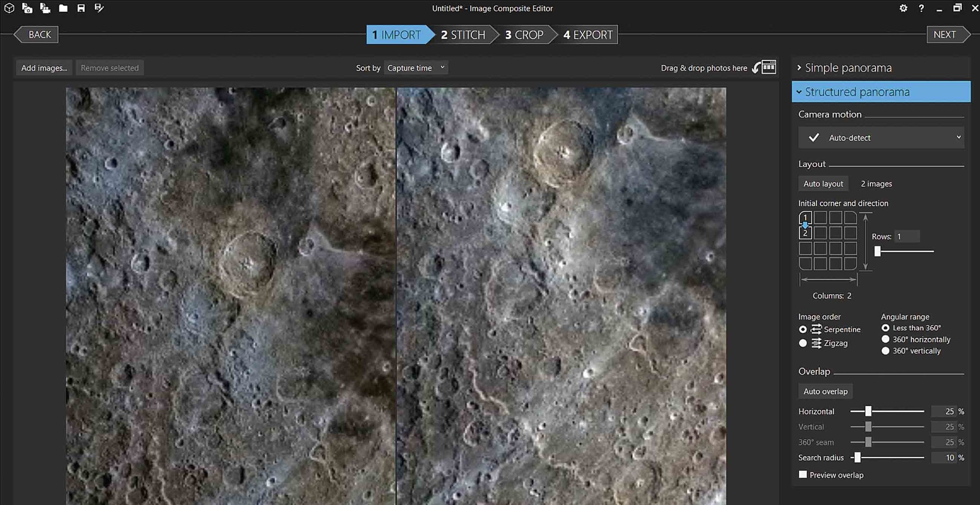Switch to the 2 STITCH step
Image resolution: width=980 pixels, height=505 pixels.
point(463,35)
